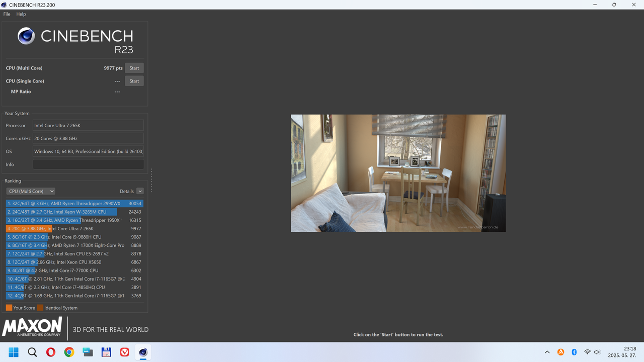Launch Opera browser from taskbar
The image size is (644, 362).
click(51, 352)
